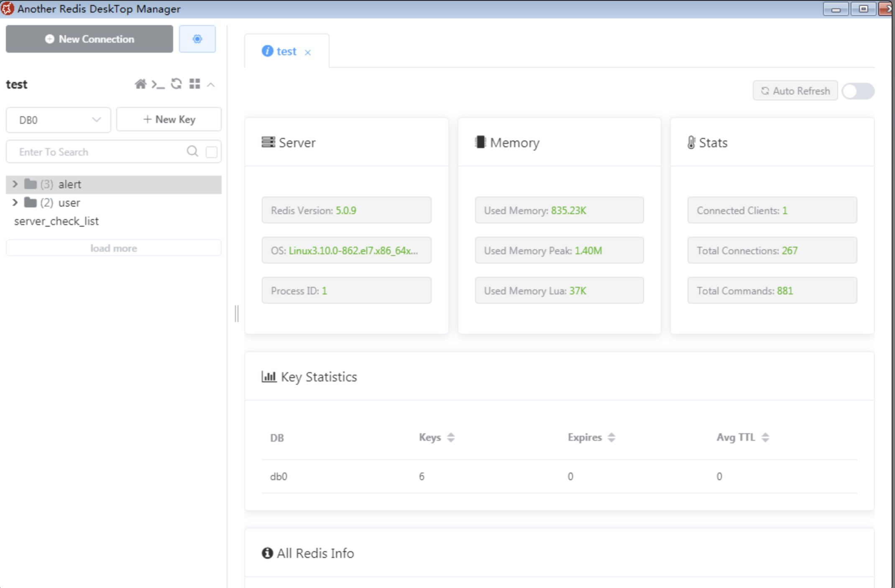Viewport: 895px width, 588px height.
Task: Click the Key Statistics chart icon
Action: click(x=268, y=376)
